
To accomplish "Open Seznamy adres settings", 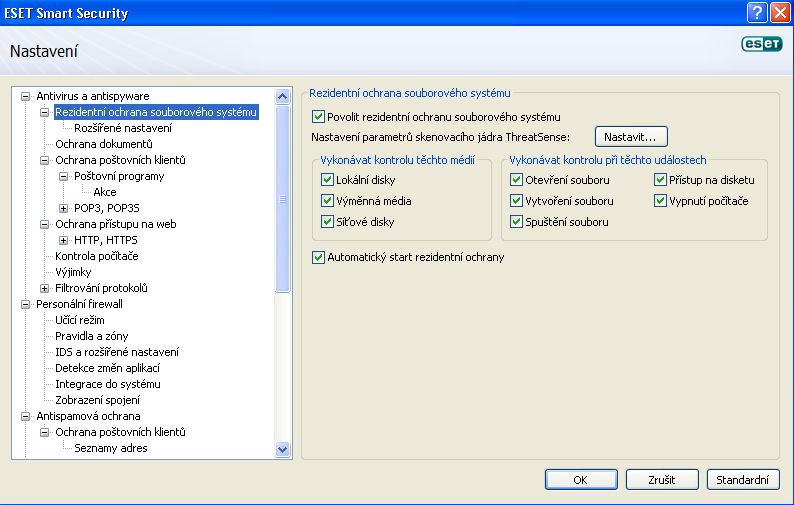I will [111, 448].
